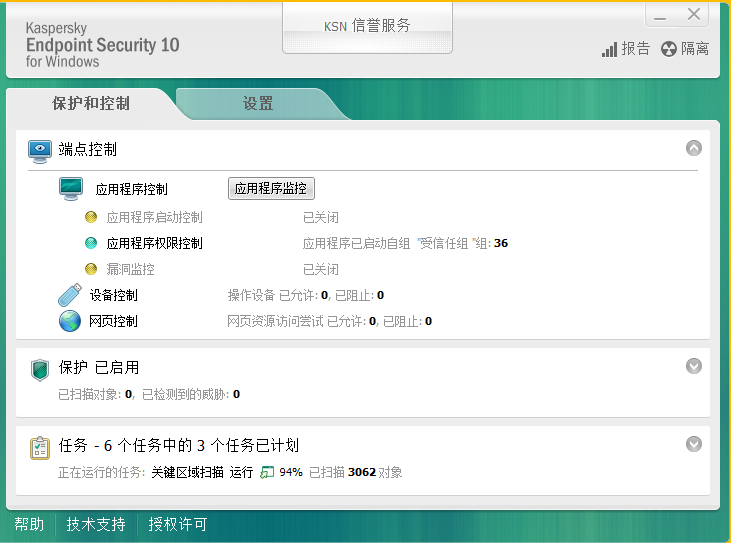This screenshot has width=731, height=543.
Task: Click the 应用程序控制 label
Action: (x=131, y=189)
